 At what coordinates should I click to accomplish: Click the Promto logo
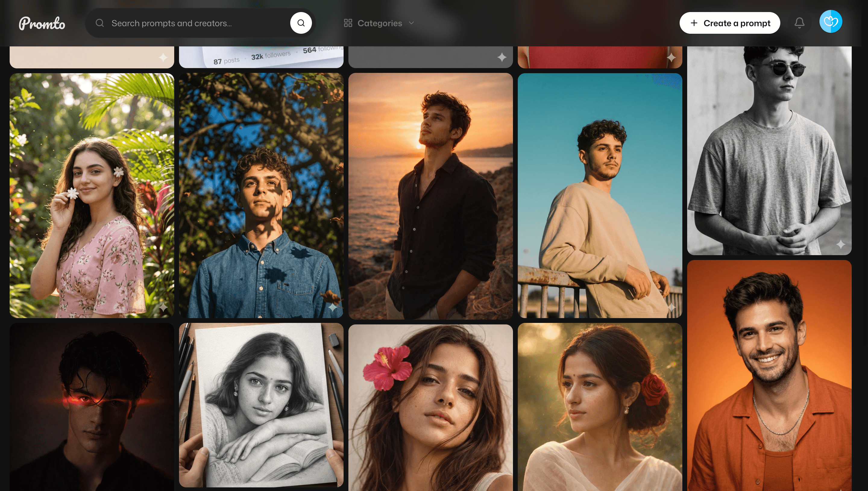(42, 23)
